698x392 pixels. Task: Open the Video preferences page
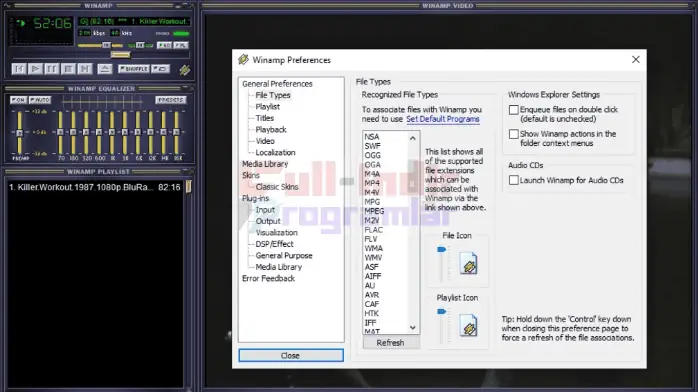[x=265, y=141]
